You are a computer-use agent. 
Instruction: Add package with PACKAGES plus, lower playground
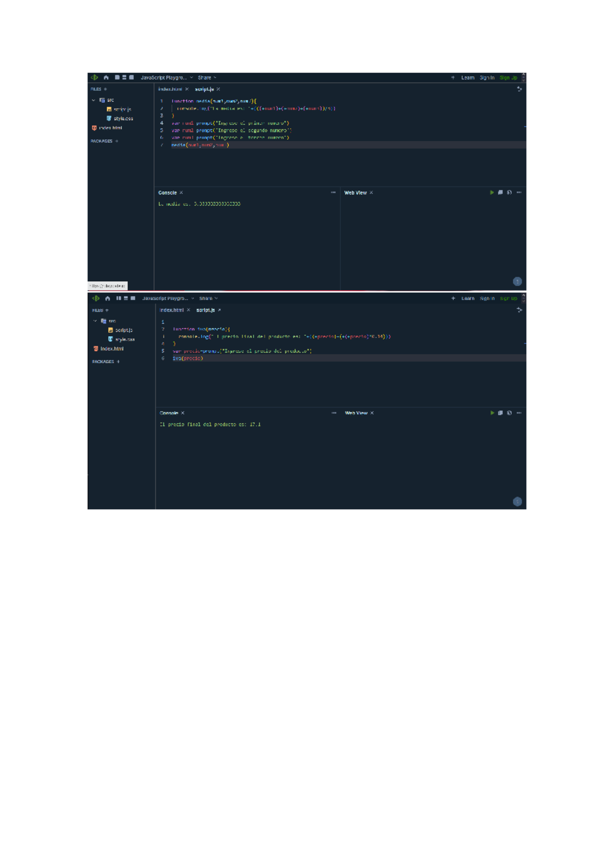tap(118, 362)
